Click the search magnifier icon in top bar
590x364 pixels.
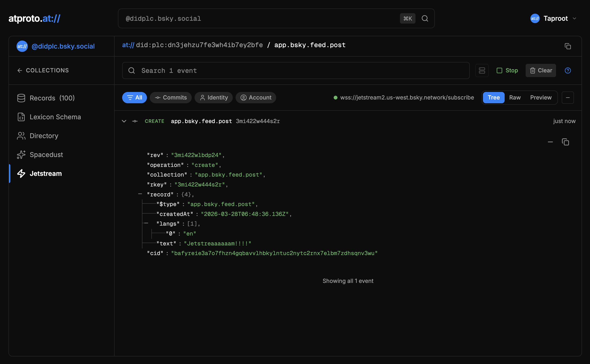click(425, 19)
